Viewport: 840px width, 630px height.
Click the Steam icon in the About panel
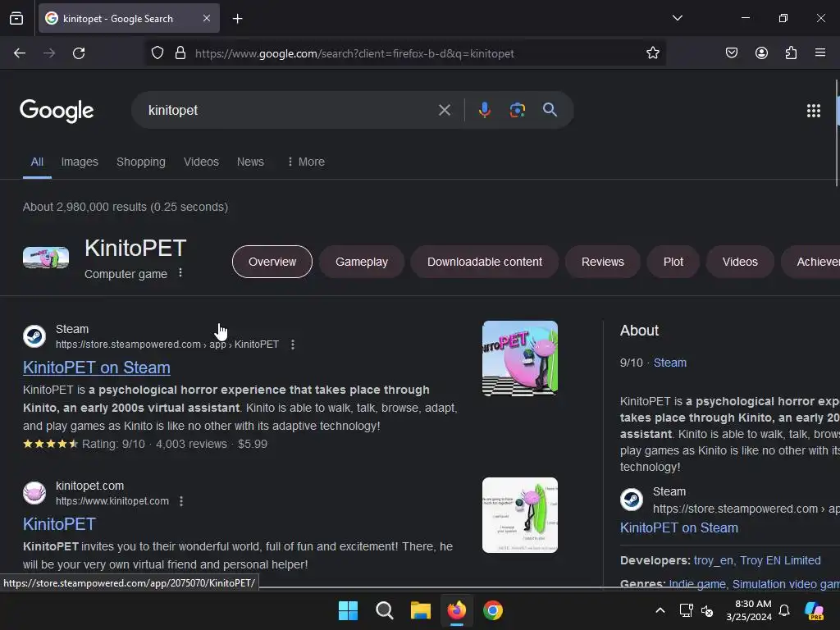click(632, 500)
